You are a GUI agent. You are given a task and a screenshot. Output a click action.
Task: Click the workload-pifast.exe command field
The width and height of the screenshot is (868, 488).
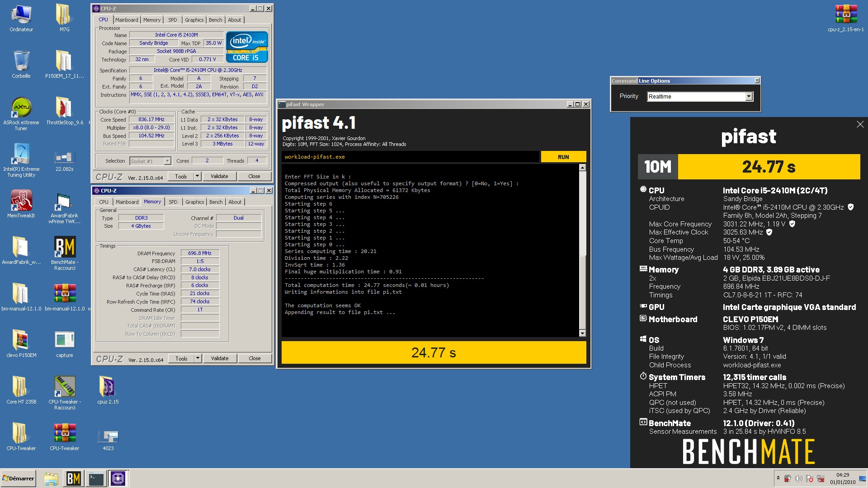tap(410, 157)
